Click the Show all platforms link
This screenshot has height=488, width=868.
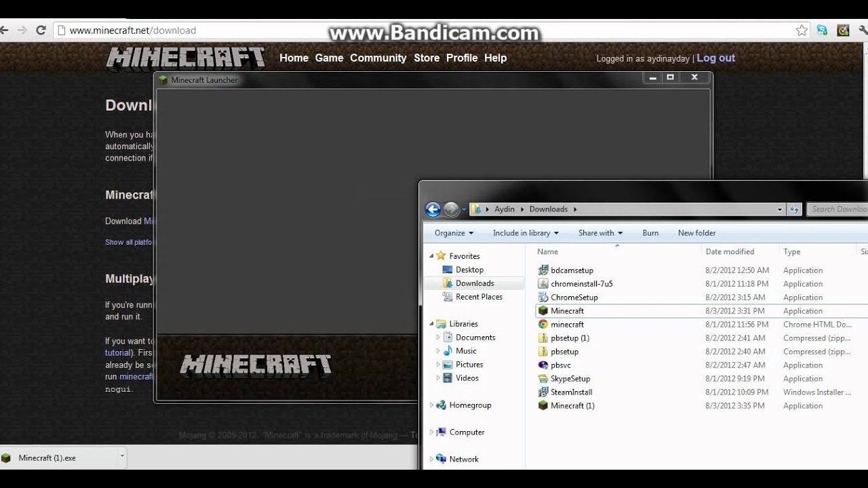click(x=130, y=242)
